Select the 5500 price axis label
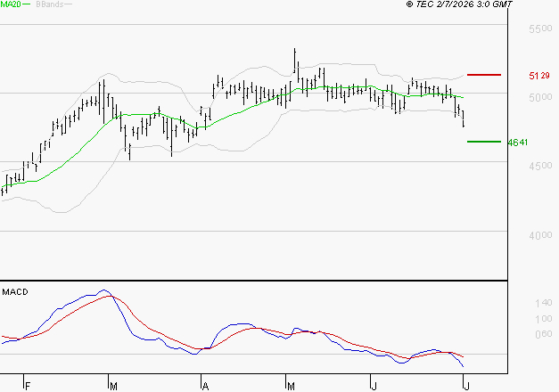 pyautogui.click(x=540, y=29)
